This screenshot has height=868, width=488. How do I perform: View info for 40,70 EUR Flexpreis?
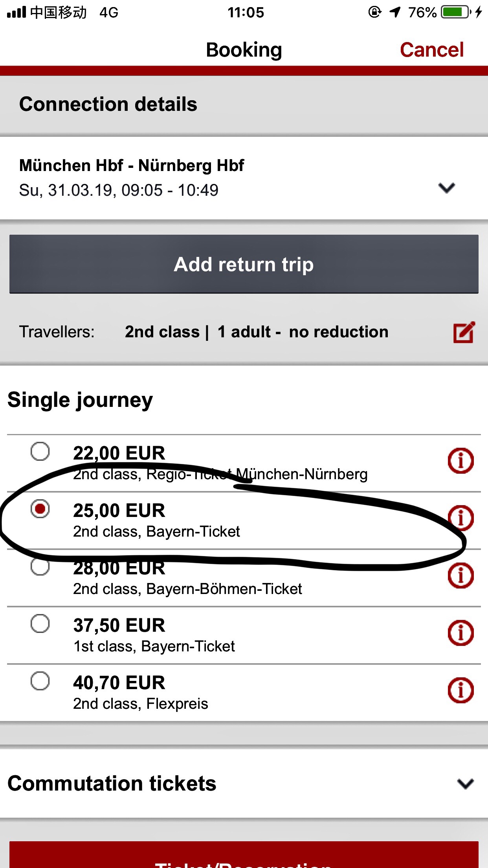coord(460,690)
